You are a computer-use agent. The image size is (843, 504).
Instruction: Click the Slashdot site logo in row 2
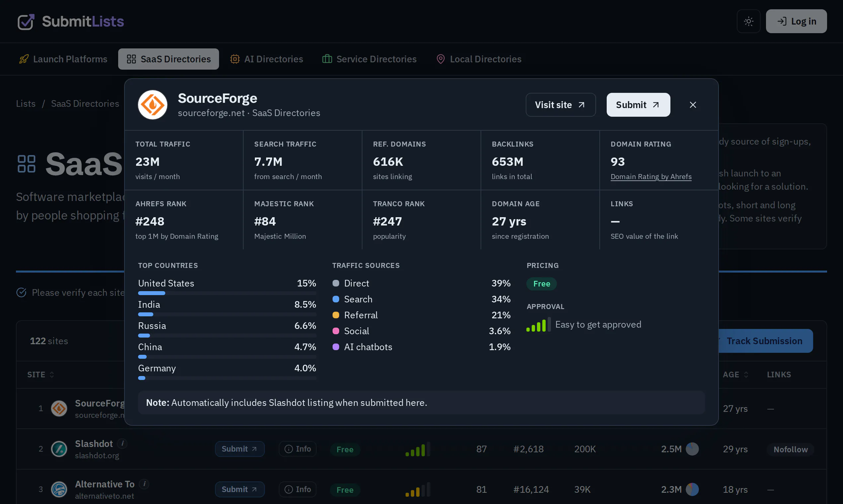coord(59,449)
